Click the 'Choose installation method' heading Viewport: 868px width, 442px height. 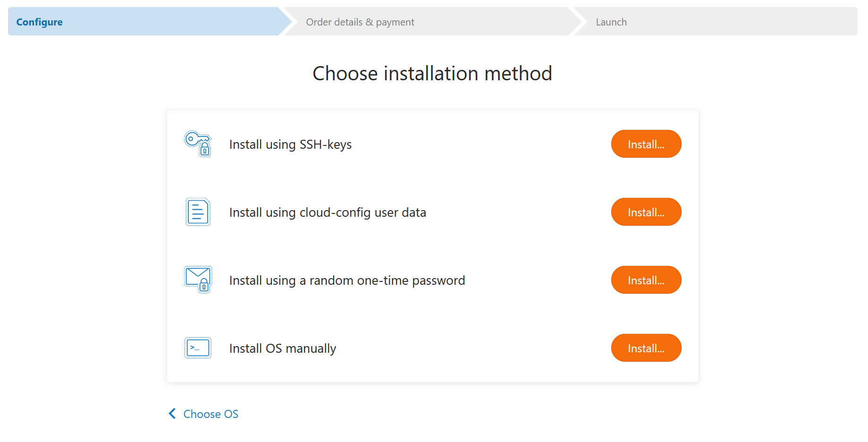point(432,74)
